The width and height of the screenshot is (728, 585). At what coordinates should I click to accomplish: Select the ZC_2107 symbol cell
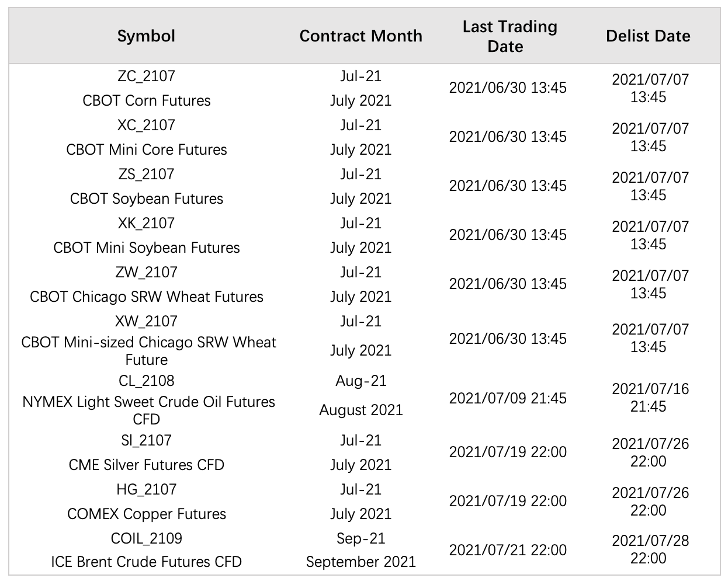click(146, 76)
